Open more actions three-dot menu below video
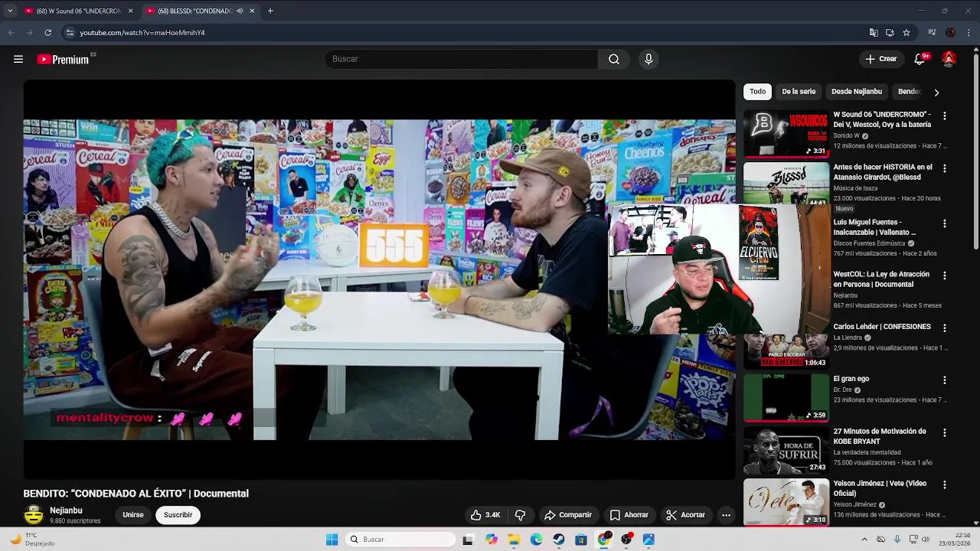This screenshot has height=551, width=980. (726, 515)
